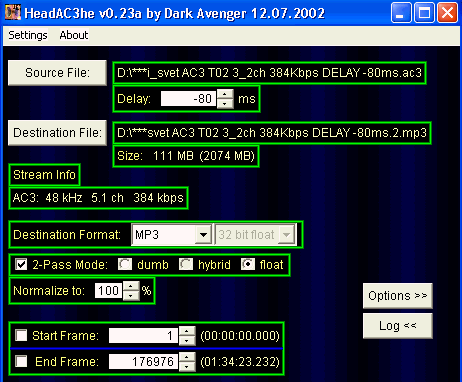Select the dumb 2-pass mode radio button
Image resolution: width=462 pixels, height=382 pixels.
point(125,264)
